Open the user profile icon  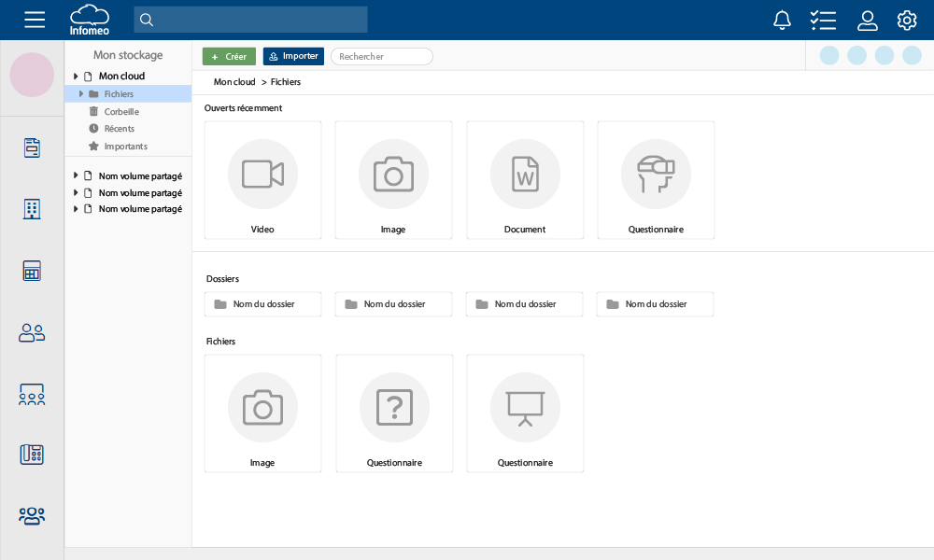tap(867, 20)
